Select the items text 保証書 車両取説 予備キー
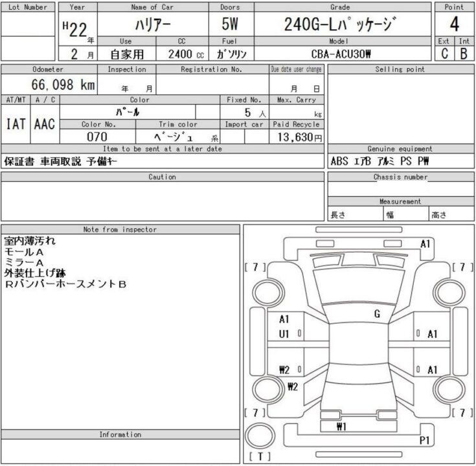The image size is (476, 466). [60, 161]
